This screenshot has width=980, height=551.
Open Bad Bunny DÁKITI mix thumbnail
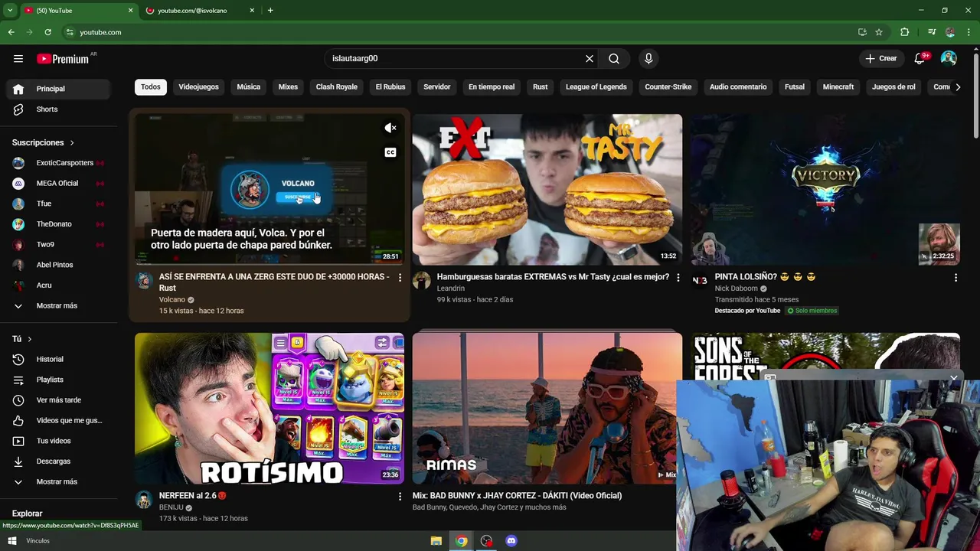click(x=547, y=409)
